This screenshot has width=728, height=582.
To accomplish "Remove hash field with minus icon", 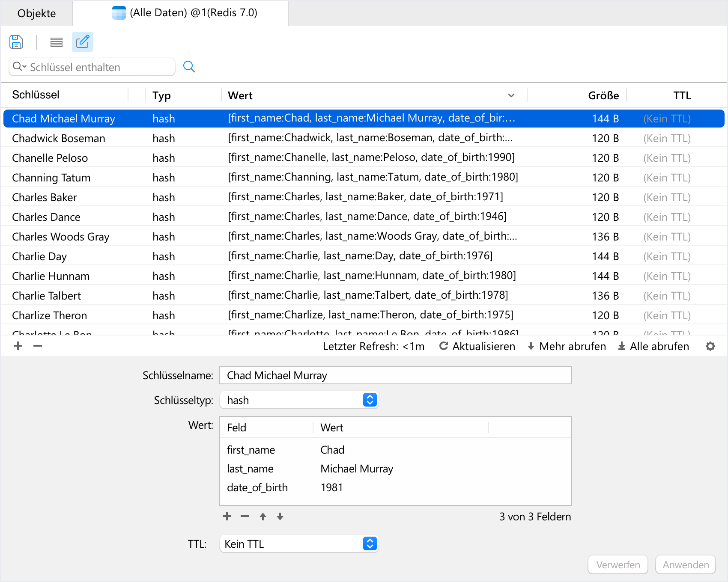I will click(245, 517).
